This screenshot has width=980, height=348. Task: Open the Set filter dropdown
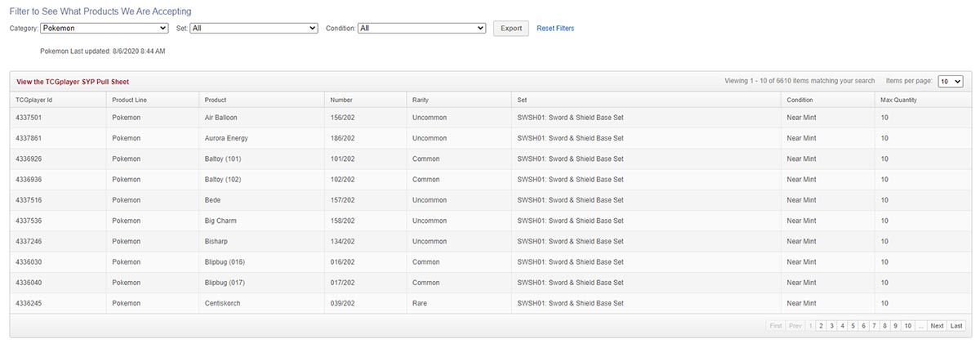(253, 28)
